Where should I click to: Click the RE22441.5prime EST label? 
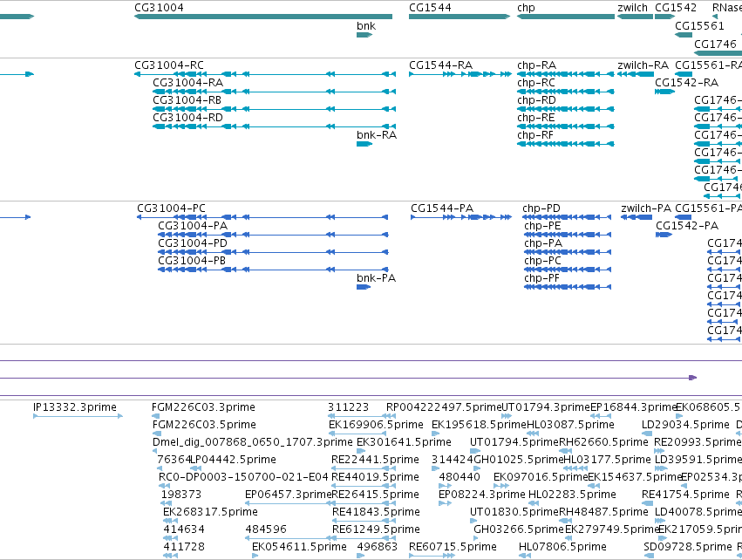click(x=375, y=460)
